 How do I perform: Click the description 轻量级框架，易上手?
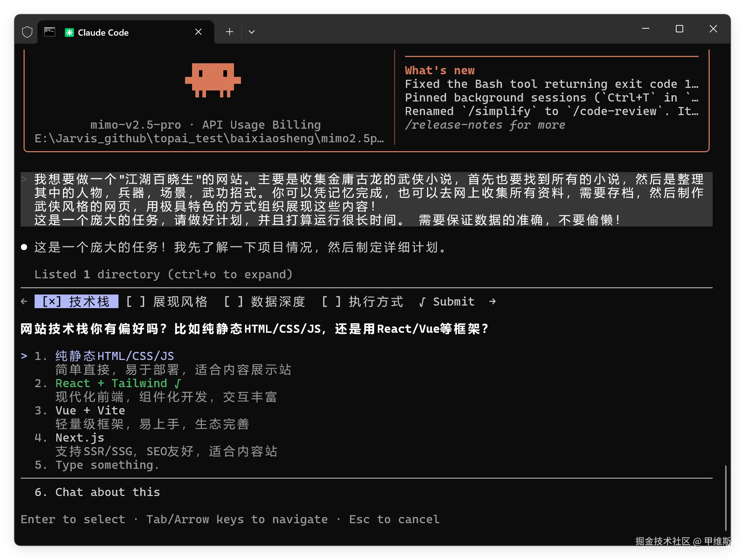pyautogui.click(x=152, y=424)
